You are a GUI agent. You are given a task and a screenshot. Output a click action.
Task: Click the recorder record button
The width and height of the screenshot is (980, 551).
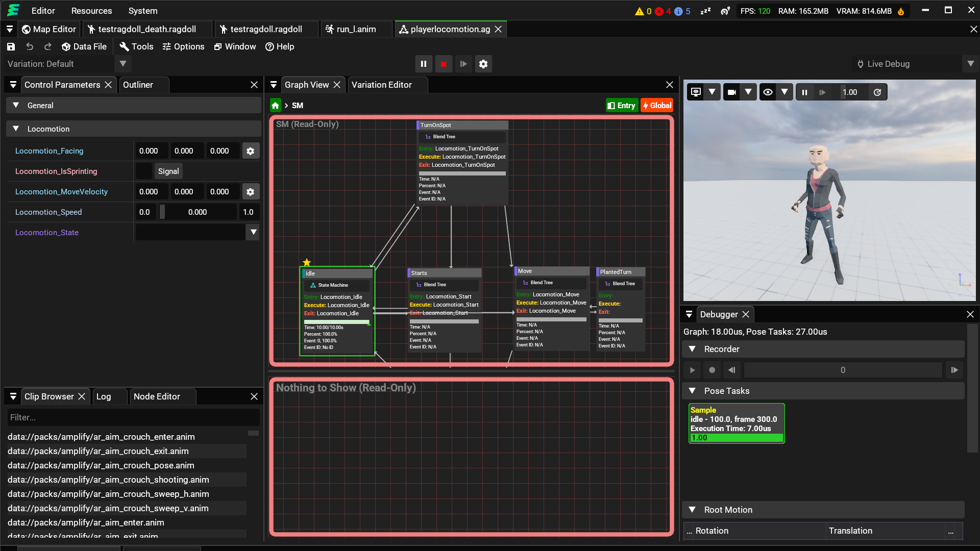(x=712, y=370)
